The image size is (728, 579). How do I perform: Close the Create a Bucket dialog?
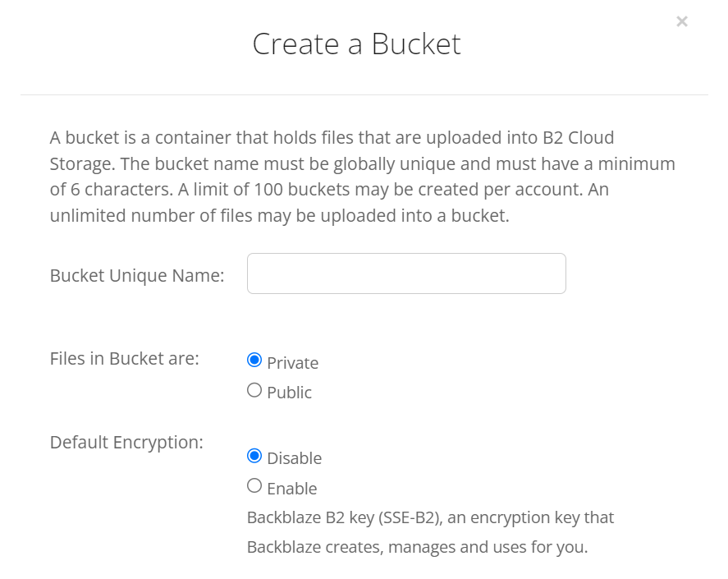[682, 21]
